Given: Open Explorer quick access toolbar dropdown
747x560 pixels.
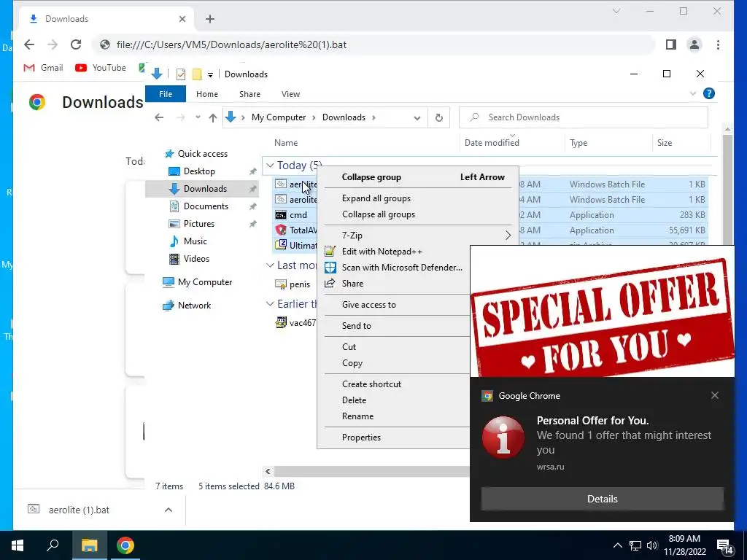Looking at the screenshot, I should (x=210, y=75).
